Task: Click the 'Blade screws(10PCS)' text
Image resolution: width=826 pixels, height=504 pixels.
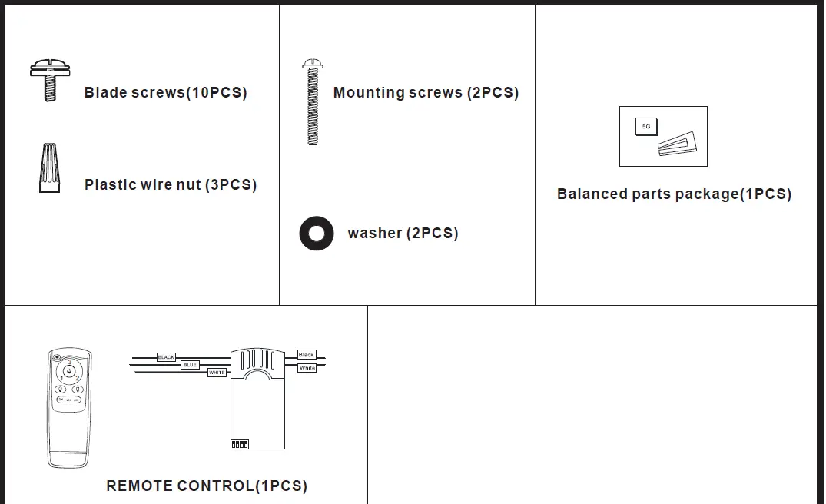Action: point(165,93)
